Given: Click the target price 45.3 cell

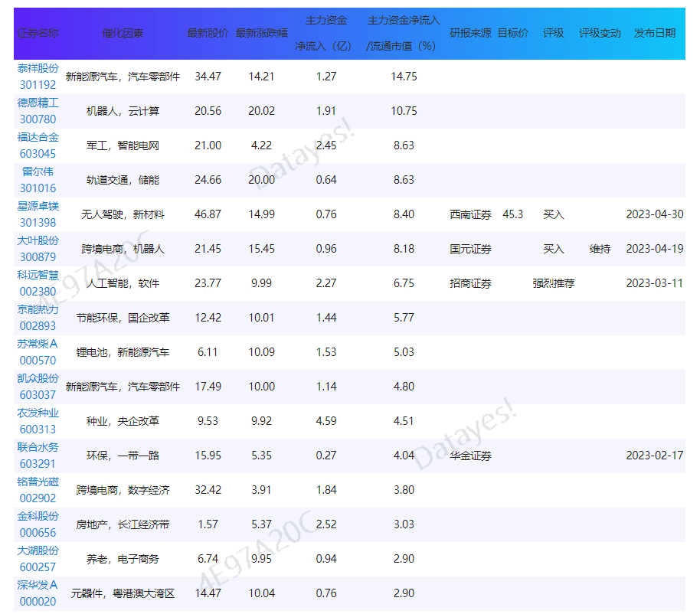Looking at the screenshot, I should coord(513,214).
